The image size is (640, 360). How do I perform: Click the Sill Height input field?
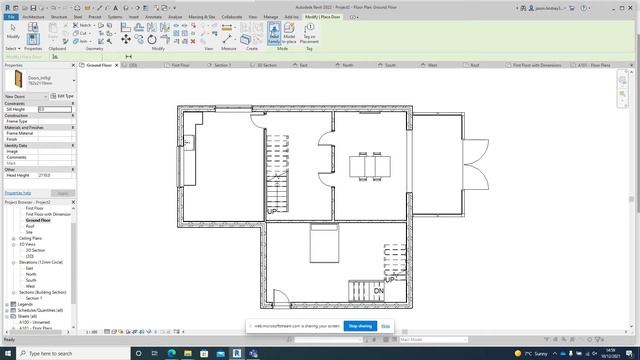[x=55, y=109]
